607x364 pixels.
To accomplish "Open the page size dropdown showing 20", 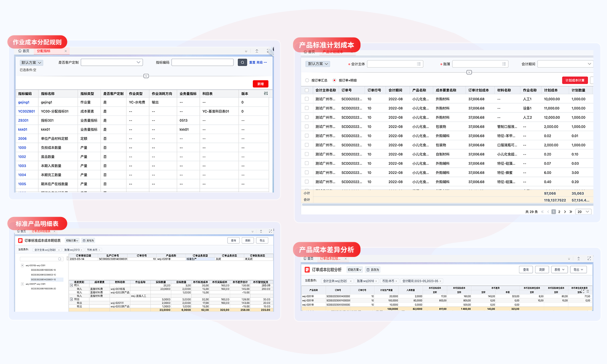I will (584, 212).
